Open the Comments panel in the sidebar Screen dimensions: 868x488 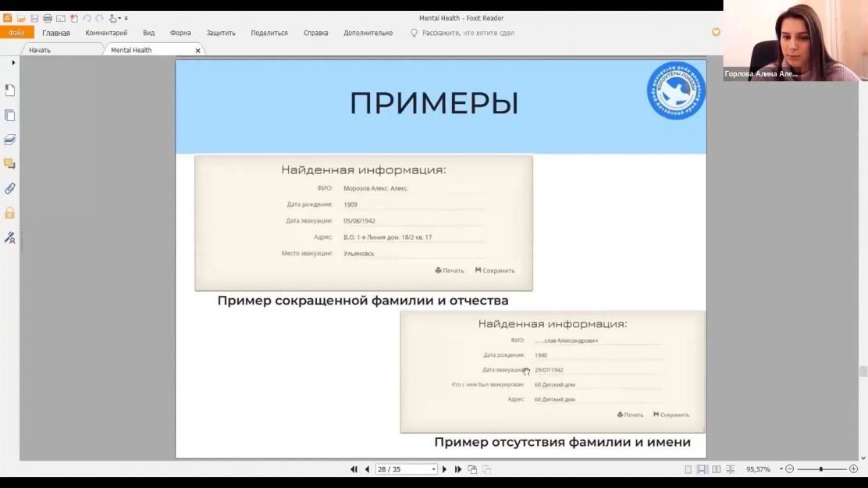(x=10, y=164)
